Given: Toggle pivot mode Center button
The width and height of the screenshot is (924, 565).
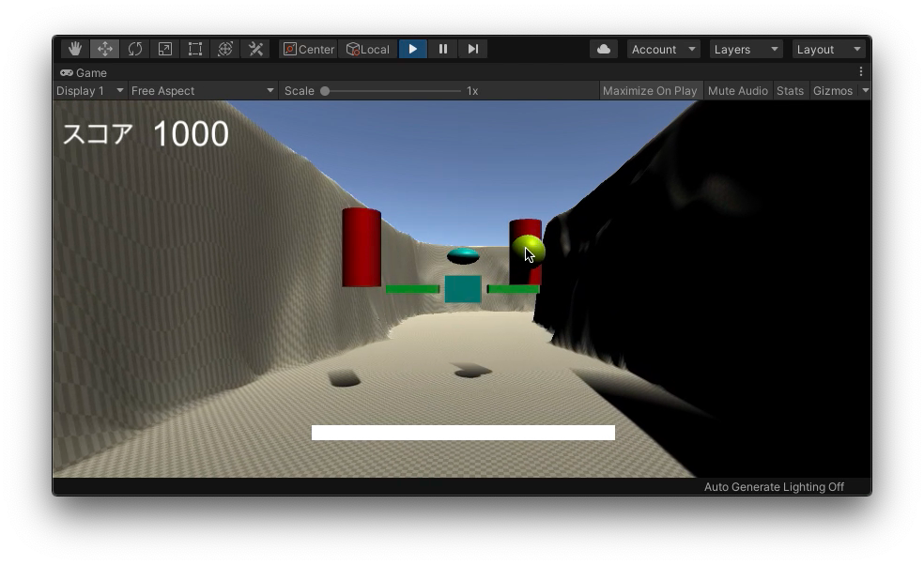Looking at the screenshot, I should click(x=309, y=49).
